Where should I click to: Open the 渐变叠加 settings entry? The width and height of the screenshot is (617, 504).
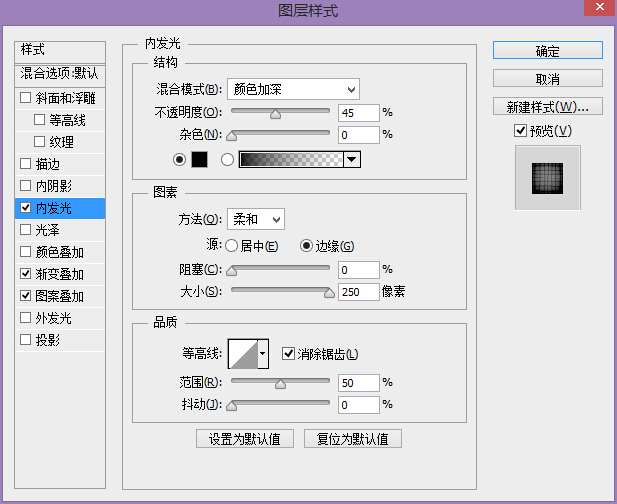tap(60, 274)
